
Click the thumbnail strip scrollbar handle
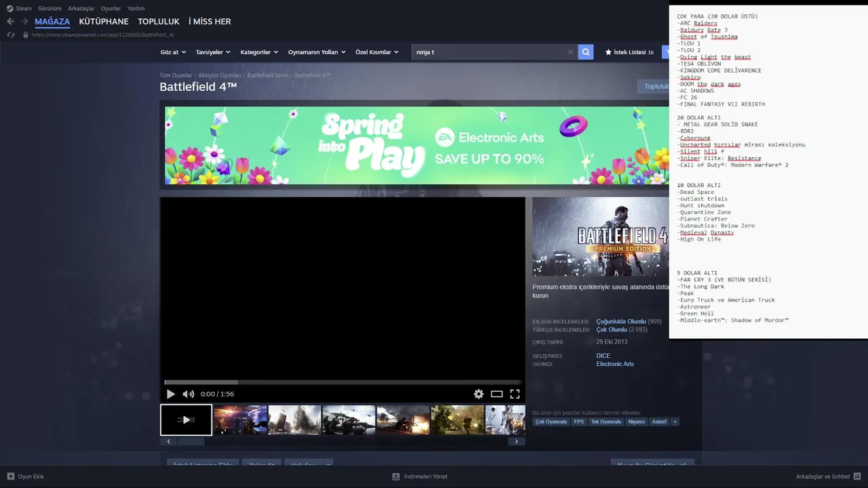point(191,441)
